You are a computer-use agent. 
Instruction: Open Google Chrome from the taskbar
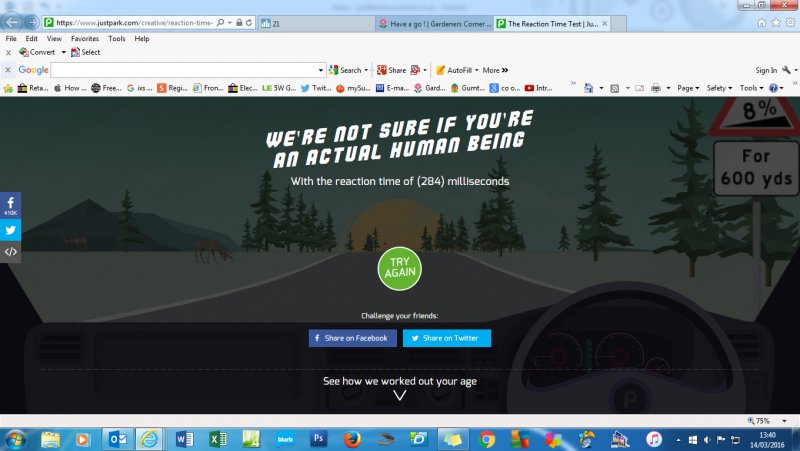point(486,439)
